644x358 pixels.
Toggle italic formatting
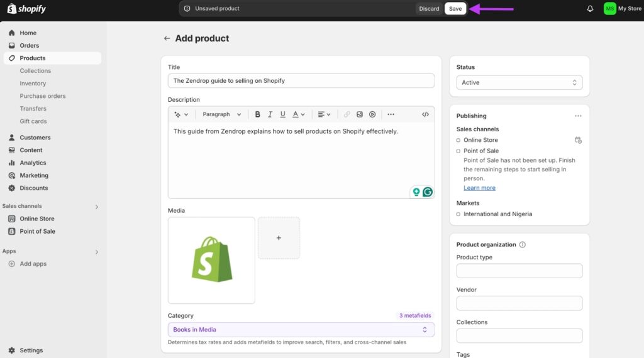click(x=270, y=114)
